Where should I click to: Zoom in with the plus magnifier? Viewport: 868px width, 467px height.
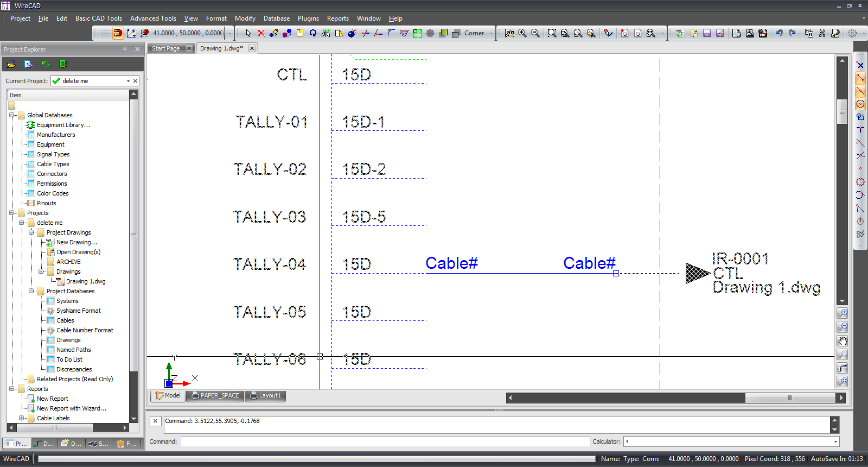522,33
